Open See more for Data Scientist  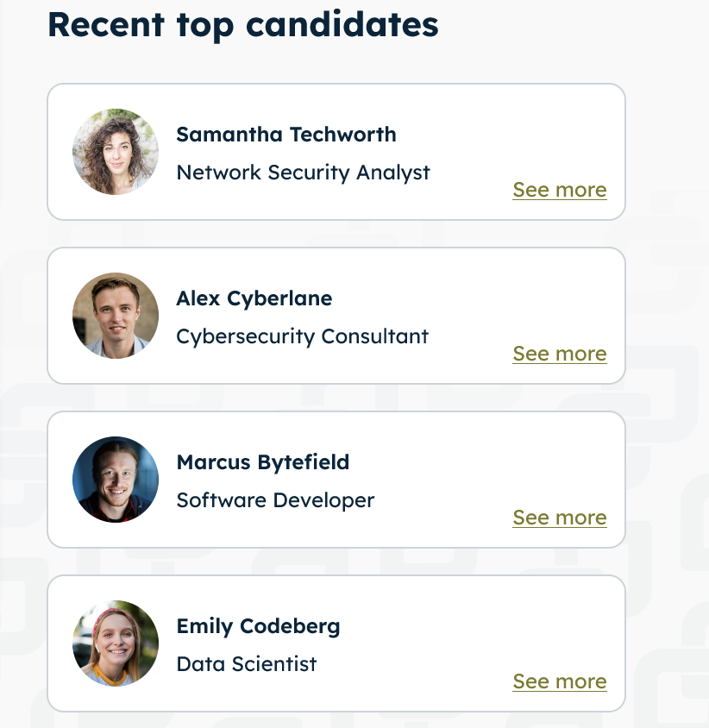pyautogui.click(x=560, y=681)
